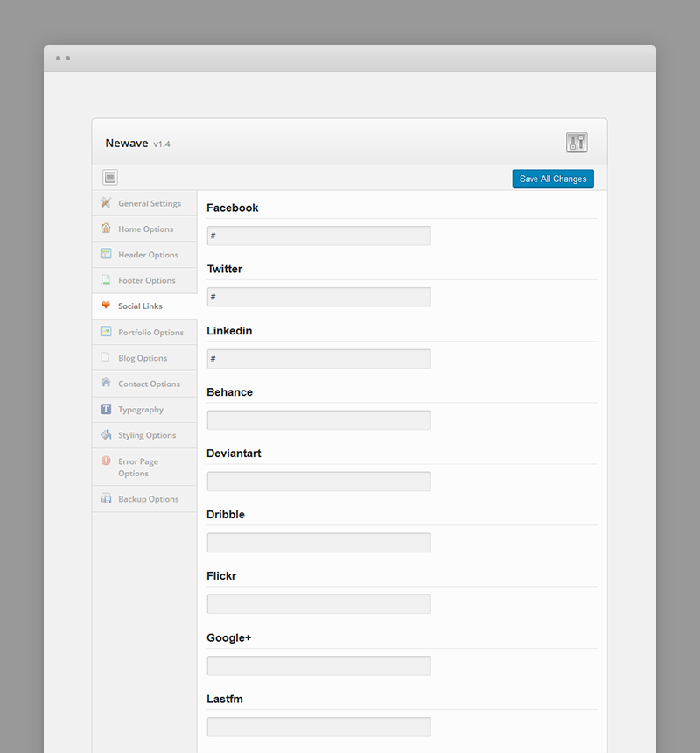Open the Backup Options tab label
700x753 pixels.
click(x=149, y=499)
